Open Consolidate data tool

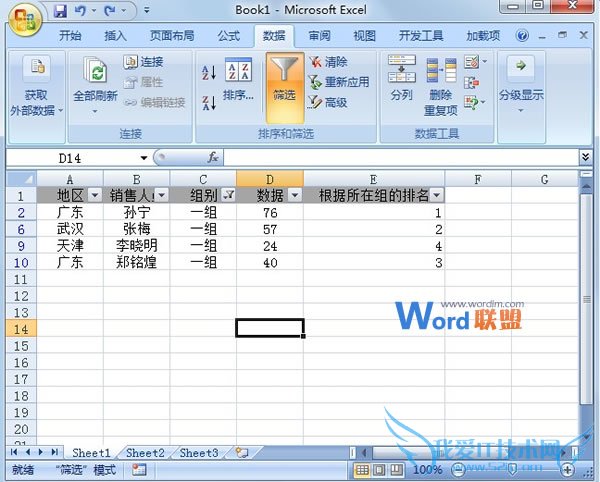pyautogui.click(x=471, y=82)
